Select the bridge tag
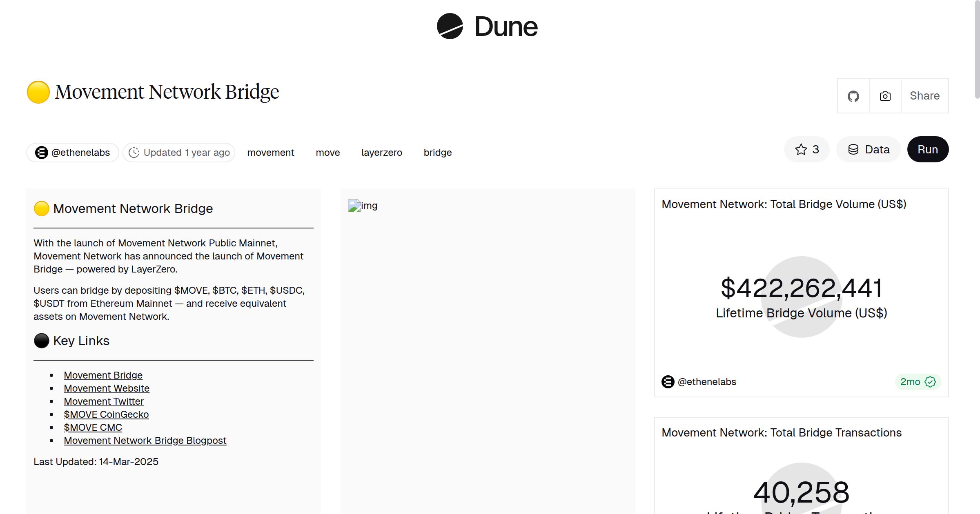The height and width of the screenshot is (514, 980). [x=437, y=153]
